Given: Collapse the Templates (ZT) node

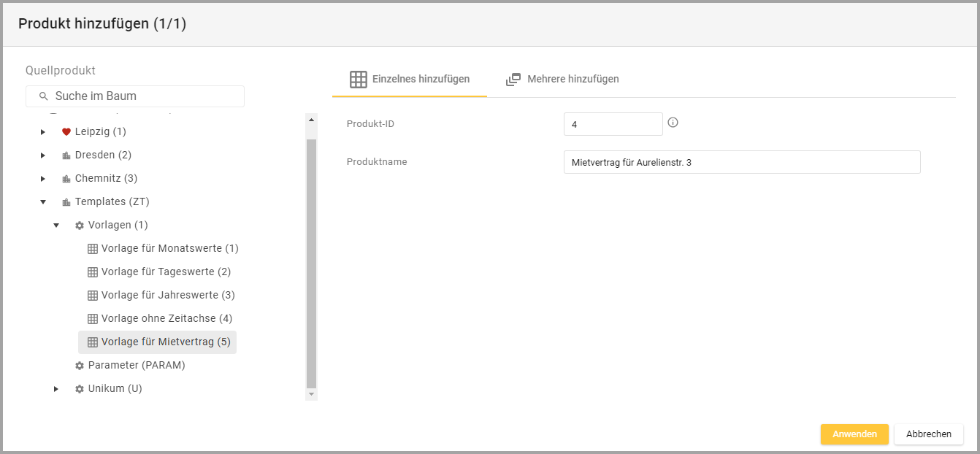Looking at the screenshot, I should click(43, 202).
